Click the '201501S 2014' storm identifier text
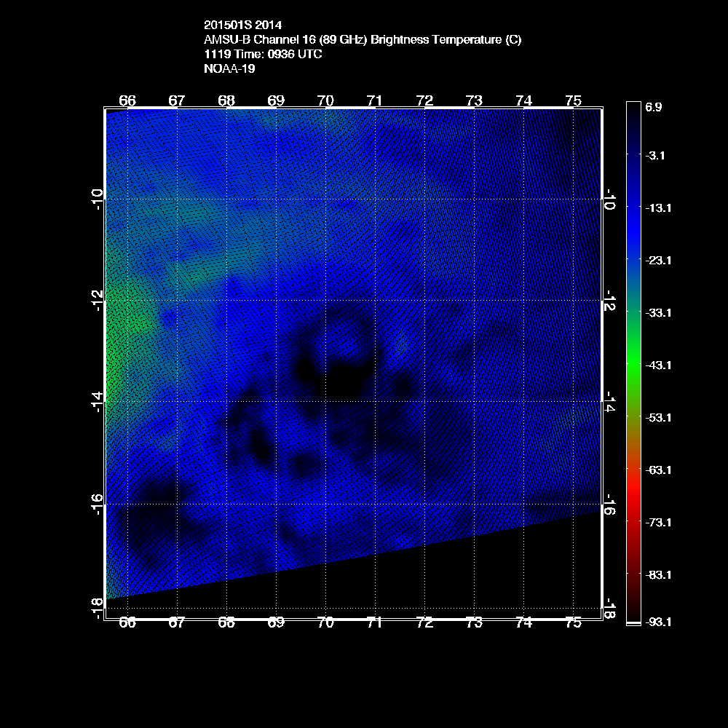This screenshot has width=728, height=728. point(243,25)
